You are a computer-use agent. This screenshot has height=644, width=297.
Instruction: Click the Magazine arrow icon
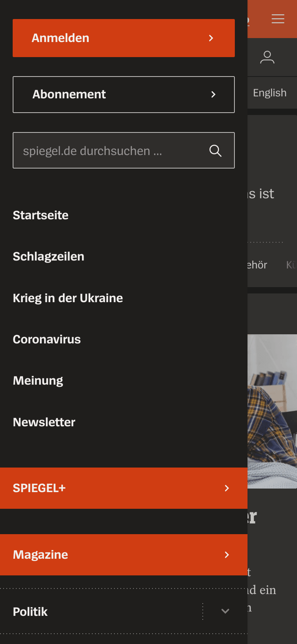[x=227, y=555]
